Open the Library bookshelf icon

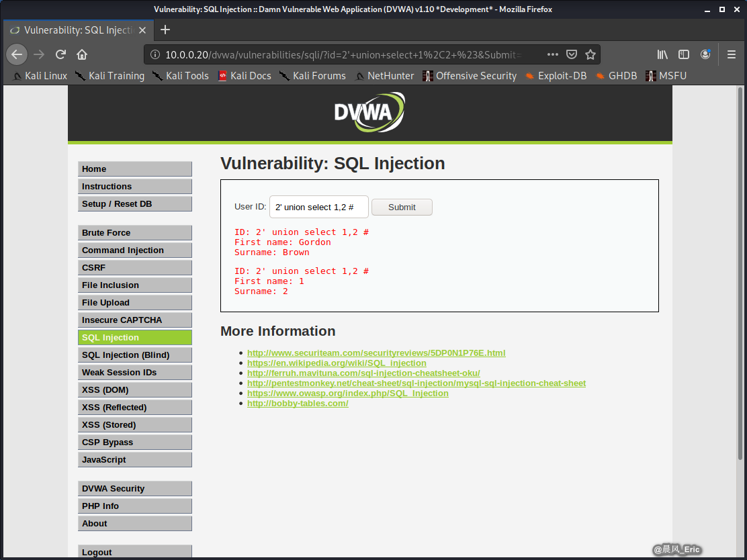coord(662,55)
